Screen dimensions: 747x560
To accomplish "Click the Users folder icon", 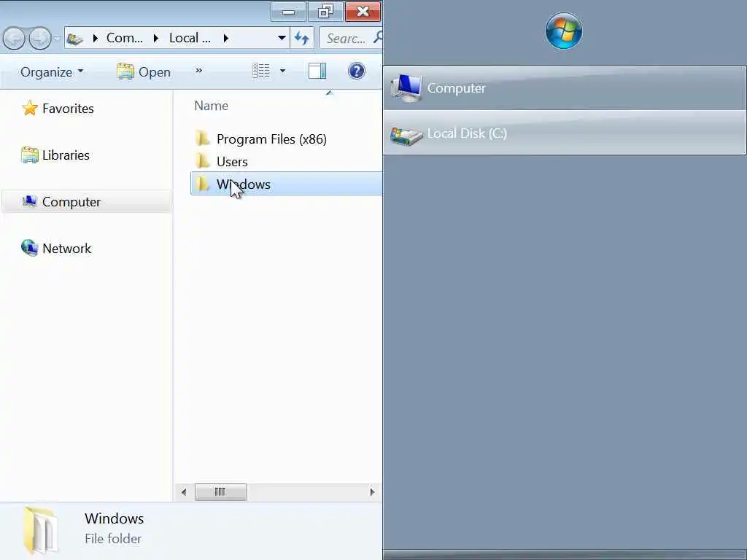I will pos(203,160).
